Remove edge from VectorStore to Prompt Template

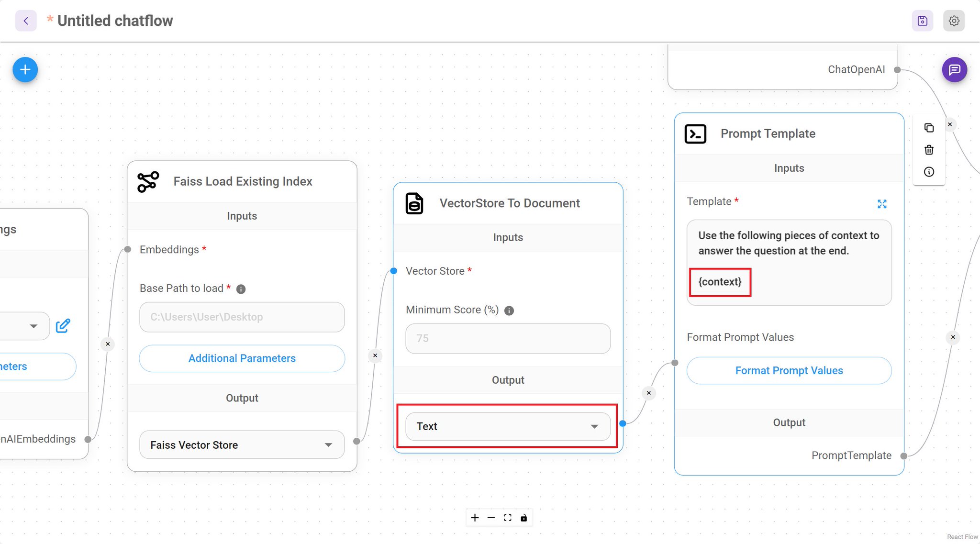click(649, 393)
